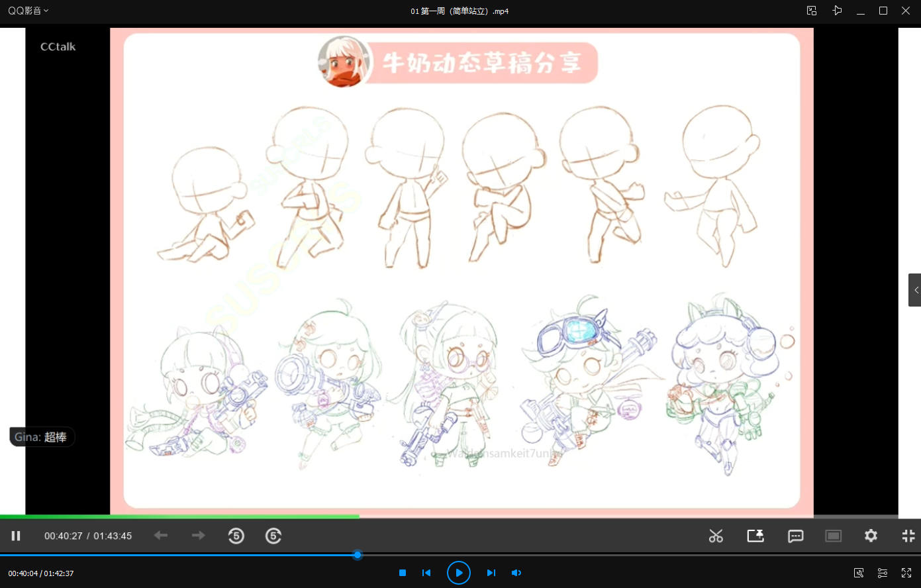Switch to mini player mode
This screenshot has width=921, height=588.
click(x=812, y=11)
